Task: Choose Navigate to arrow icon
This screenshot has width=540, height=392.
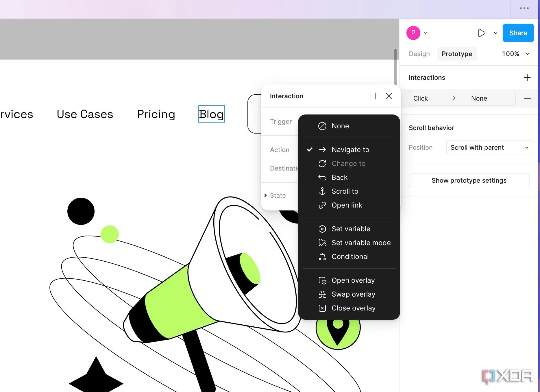Action: click(322, 149)
